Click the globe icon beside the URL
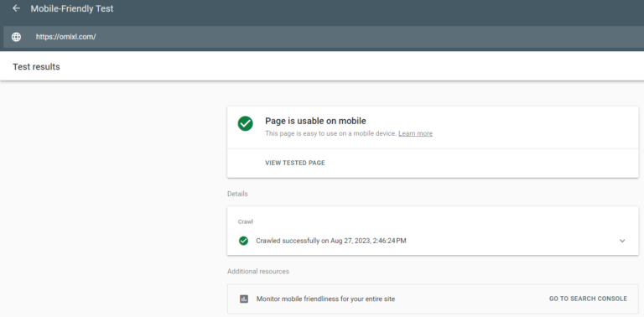The width and height of the screenshot is (644, 317). pyautogui.click(x=16, y=37)
